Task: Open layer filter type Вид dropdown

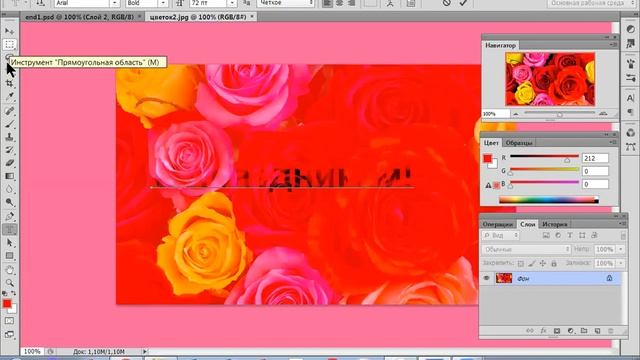Action: click(x=500, y=236)
